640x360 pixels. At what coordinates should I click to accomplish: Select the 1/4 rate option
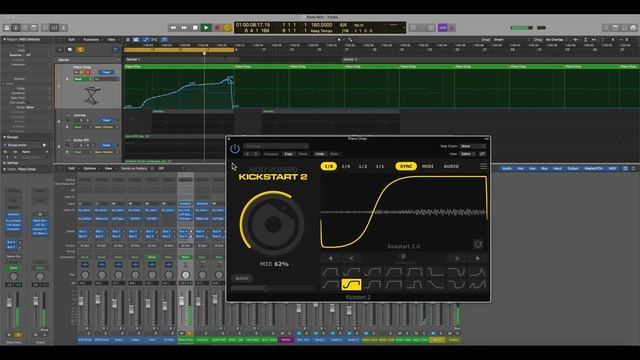(346, 166)
